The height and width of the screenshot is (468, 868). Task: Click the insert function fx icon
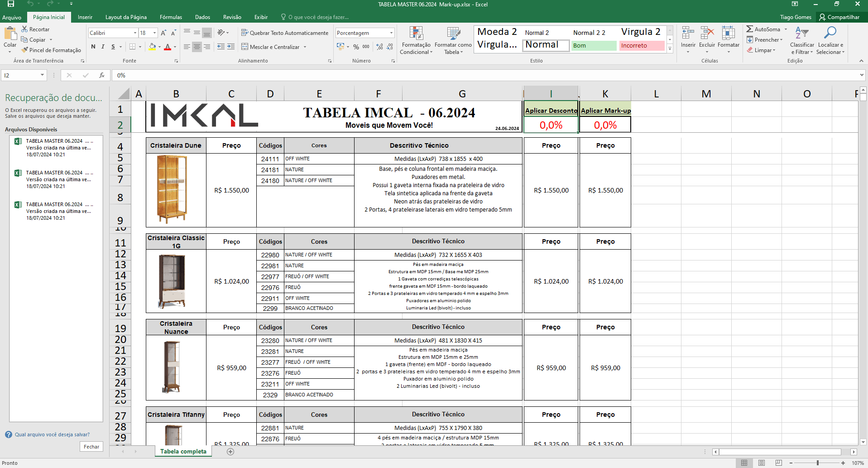(x=102, y=75)
